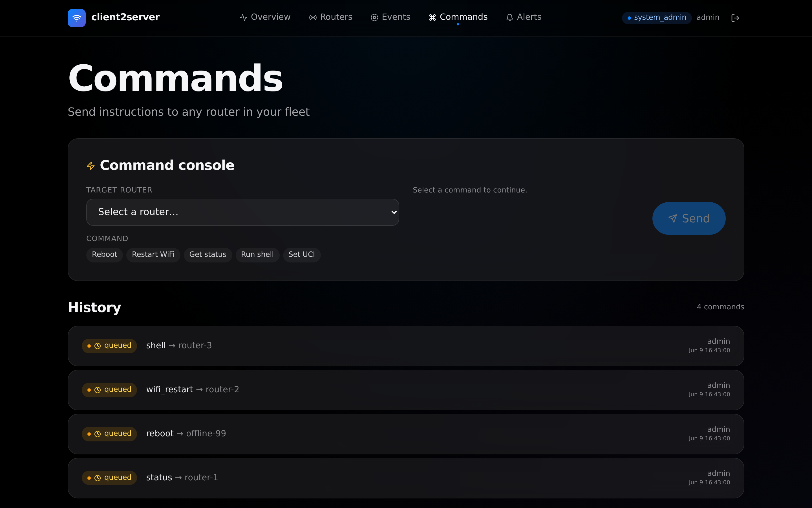Open the shell → router-3 history entry
The height and width of the screenshot is (508, 812).
pos(406,346)
